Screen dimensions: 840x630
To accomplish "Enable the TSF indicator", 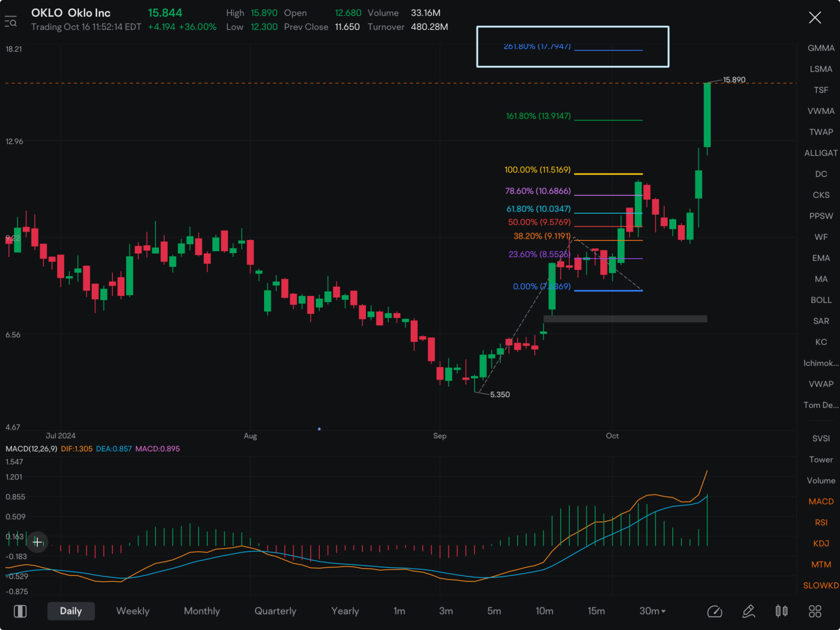I will pos(821,90).
